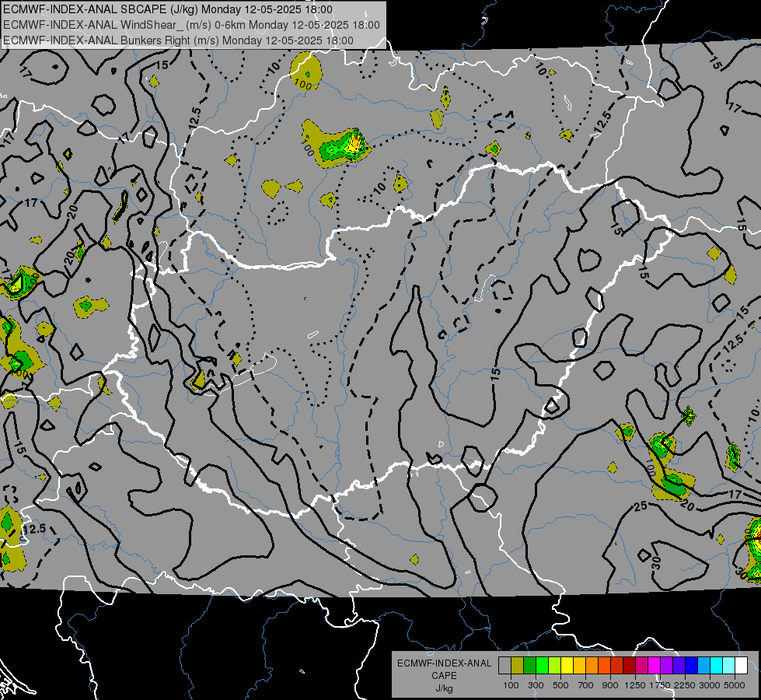
Task: Click the 700 legend tick label
Action: click(x=586, y=685)
